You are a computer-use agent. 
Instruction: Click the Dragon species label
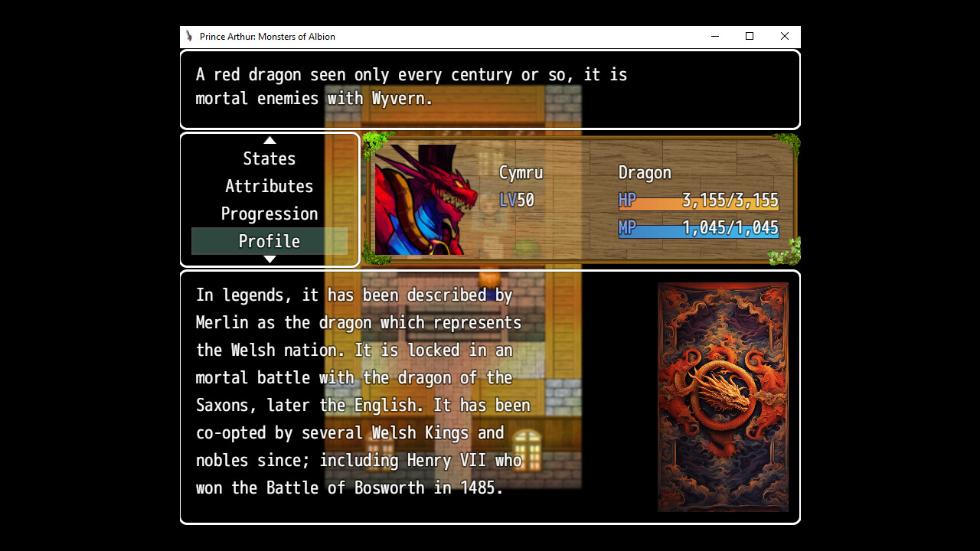644,172
